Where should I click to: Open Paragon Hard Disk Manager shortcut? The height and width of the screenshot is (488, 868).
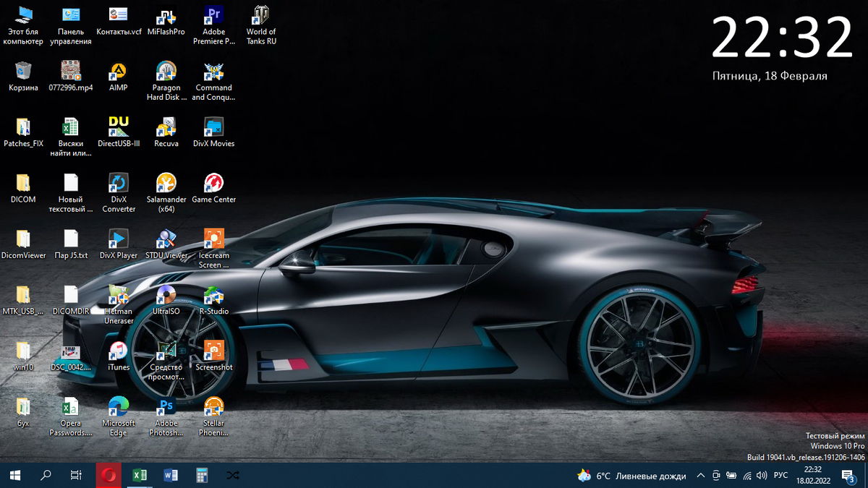coord(166,81)
